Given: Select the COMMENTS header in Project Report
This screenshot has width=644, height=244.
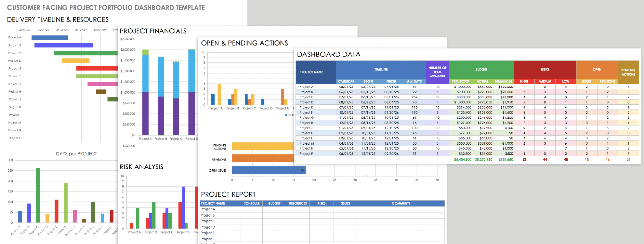Looking at the screenshot, I should (x=401, y=203).
